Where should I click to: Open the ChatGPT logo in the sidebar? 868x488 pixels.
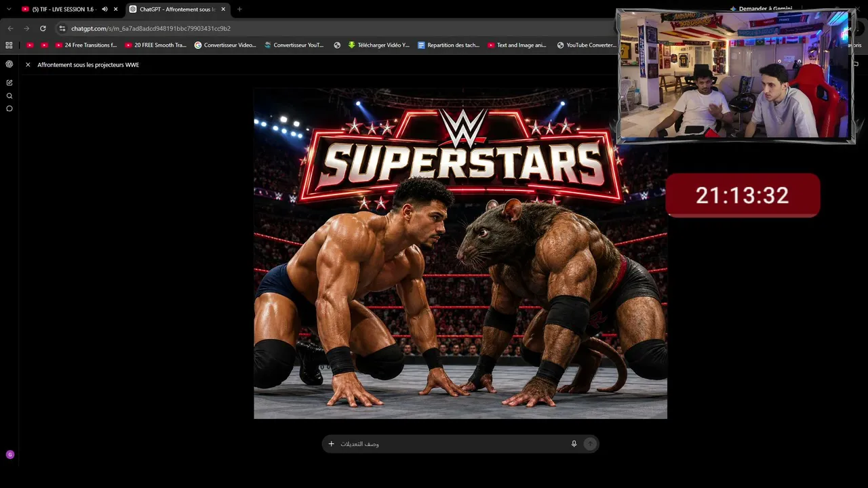pyautogui.click(x=9, y=64)
